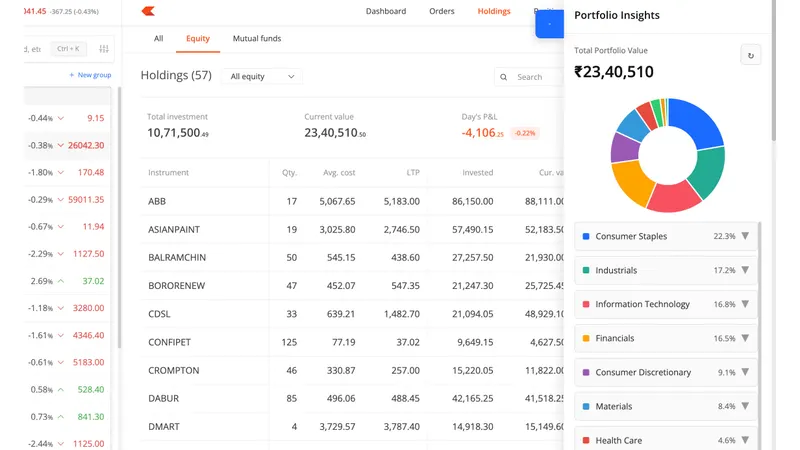This screenshot has width=800, height=450.
Task: Click the 59011.35 watchlist price
Action: click(86, 199)
